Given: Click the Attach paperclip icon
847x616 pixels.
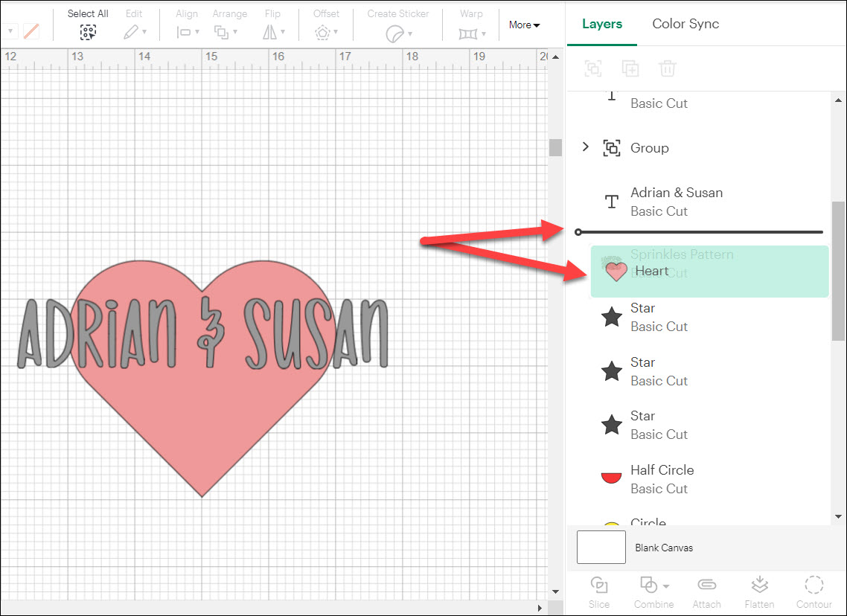Looking at the screenshot, I should pyautogui.click(x=706, y=585).
